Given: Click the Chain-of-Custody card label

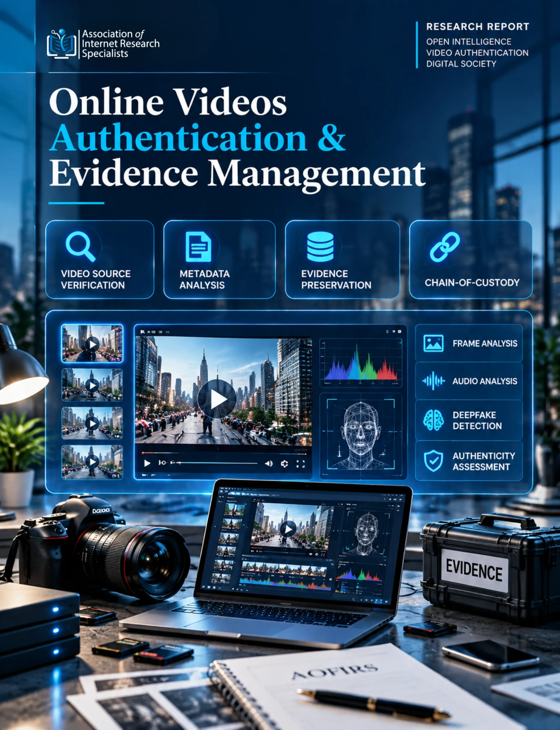Looking at the screenshot, I should 472,282.
